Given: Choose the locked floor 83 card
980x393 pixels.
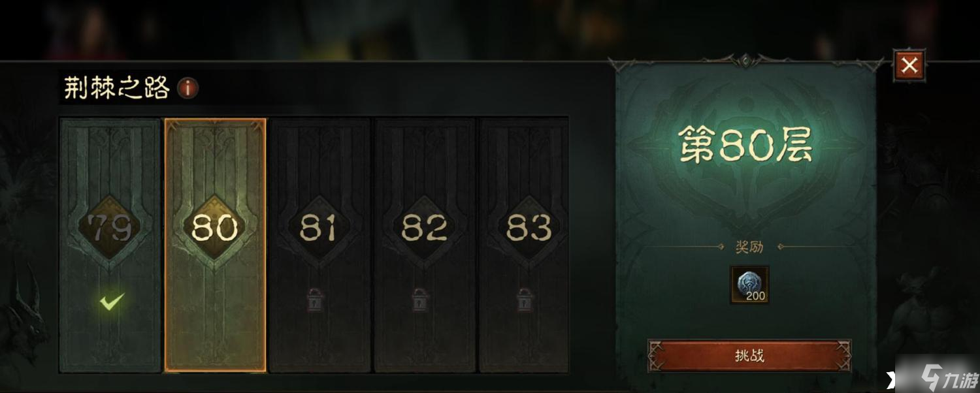Looking at the screenshot, I should pyautogui.click(x=524, y=245).
